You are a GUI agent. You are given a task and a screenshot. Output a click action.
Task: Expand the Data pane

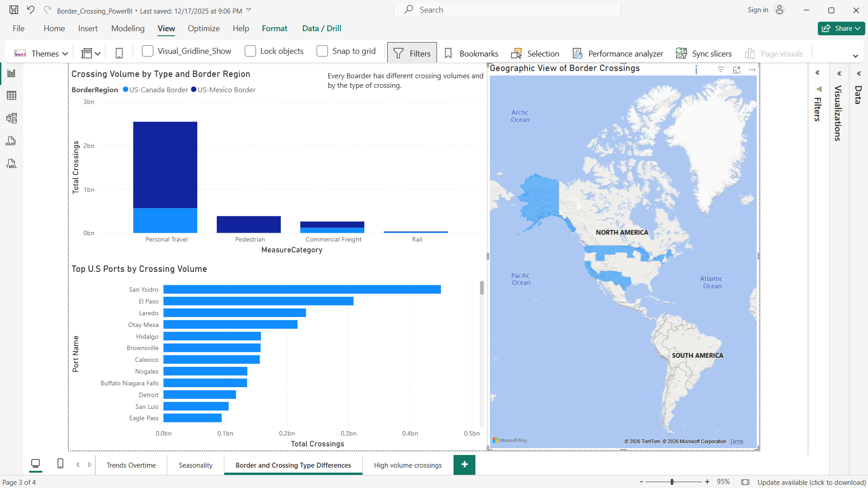click(859, 73)
